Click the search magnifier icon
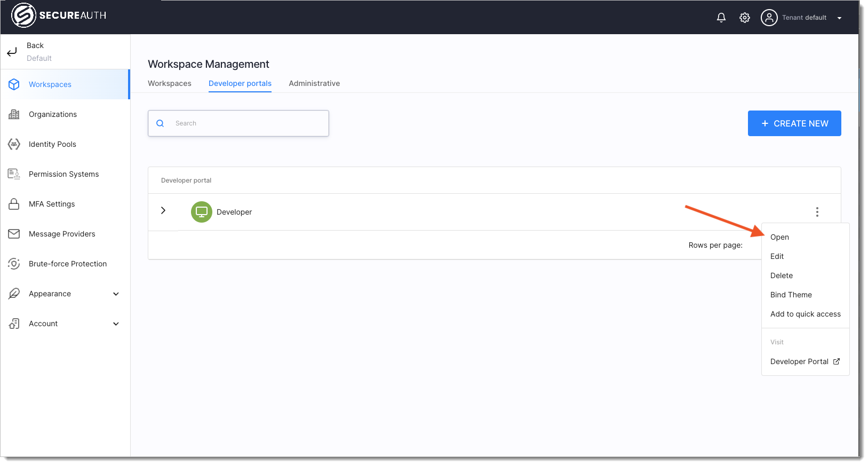Viewport: 868px width, 465px height. click(160, 123)
